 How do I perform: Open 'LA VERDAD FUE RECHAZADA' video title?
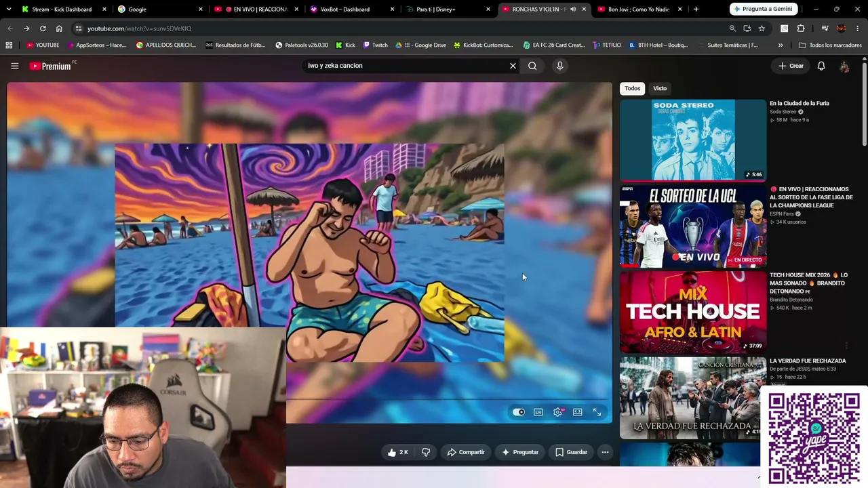click(808, 361)
